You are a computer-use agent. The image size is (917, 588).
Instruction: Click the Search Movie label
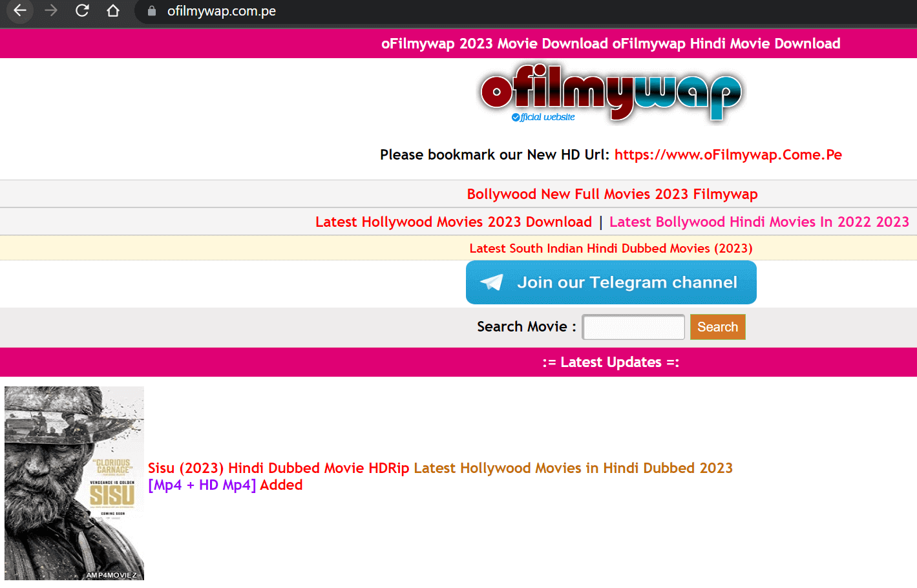tap(526, 326)
